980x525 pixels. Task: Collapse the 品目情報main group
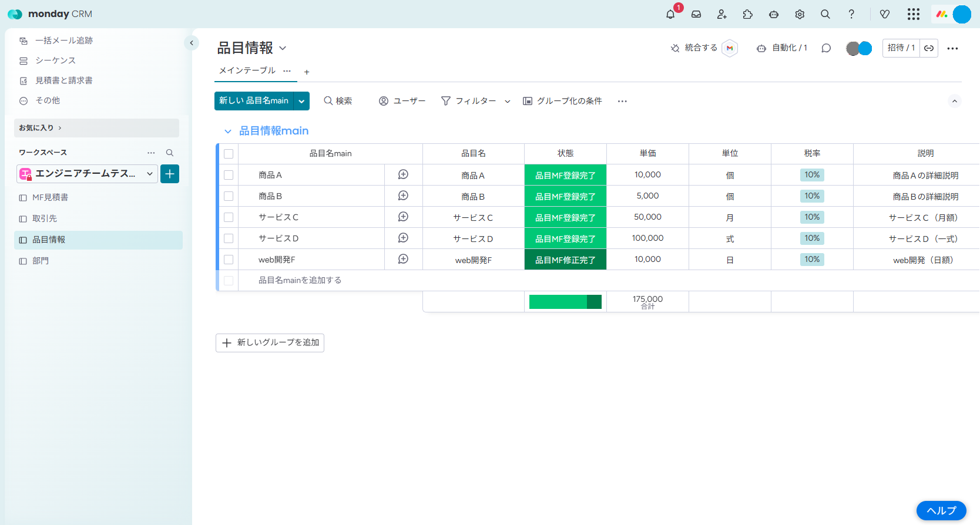[227, 131]
